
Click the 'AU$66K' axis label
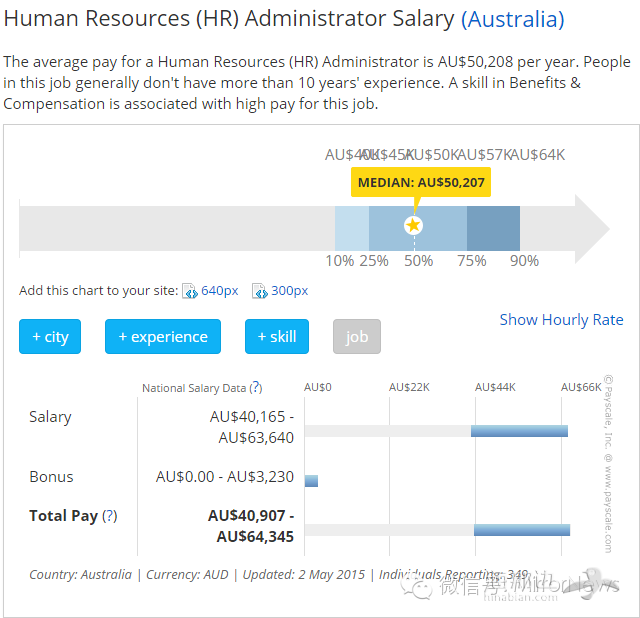pos(581,387)
